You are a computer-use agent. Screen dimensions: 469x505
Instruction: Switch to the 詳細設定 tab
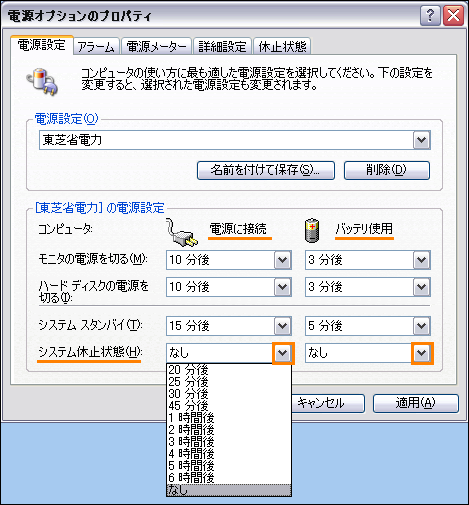[222, 46]
